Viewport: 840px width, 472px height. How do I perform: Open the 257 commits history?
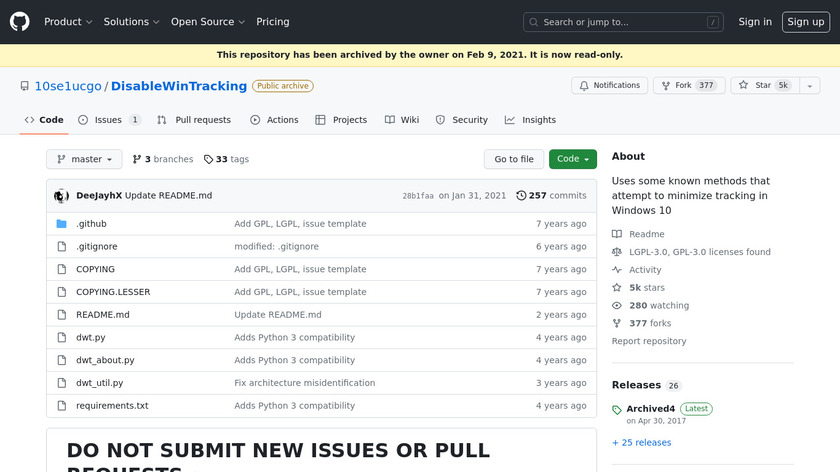(551, 196)
